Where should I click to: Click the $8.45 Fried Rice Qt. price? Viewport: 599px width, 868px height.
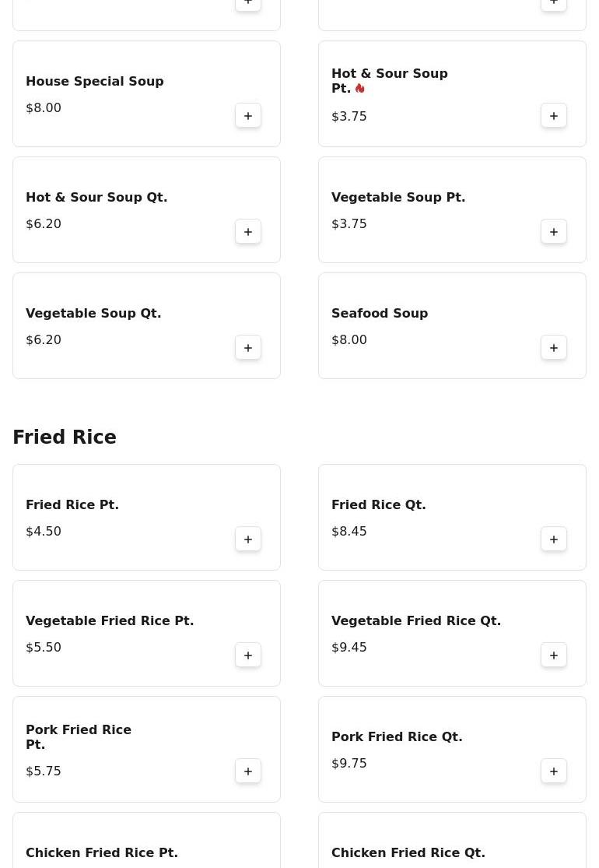(349, 531)
